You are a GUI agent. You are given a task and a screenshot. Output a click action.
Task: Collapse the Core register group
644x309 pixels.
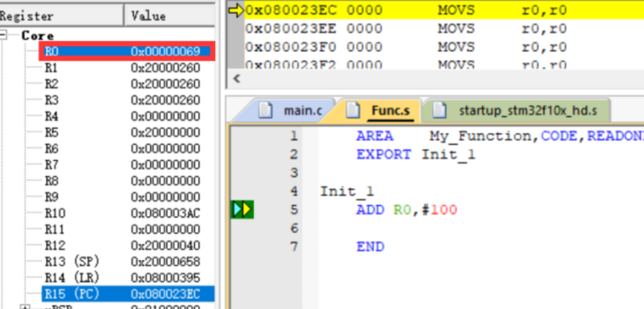[x=4, y=35]
